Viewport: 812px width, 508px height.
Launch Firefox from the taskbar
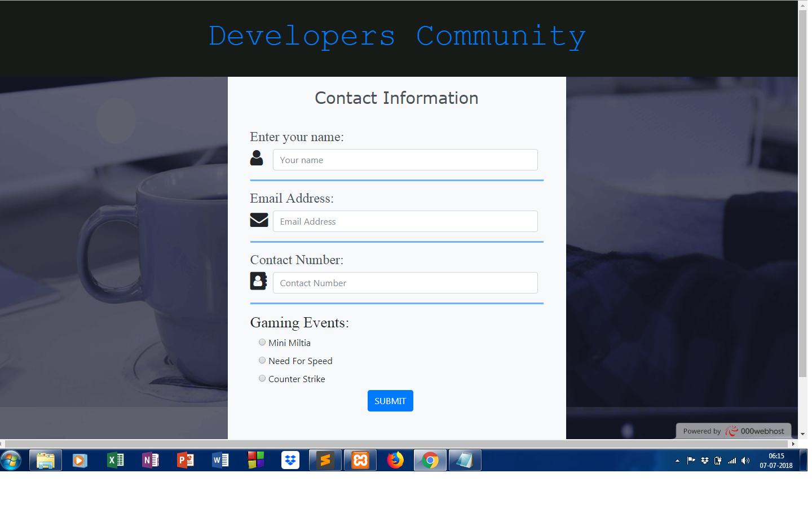click(395, 461)
